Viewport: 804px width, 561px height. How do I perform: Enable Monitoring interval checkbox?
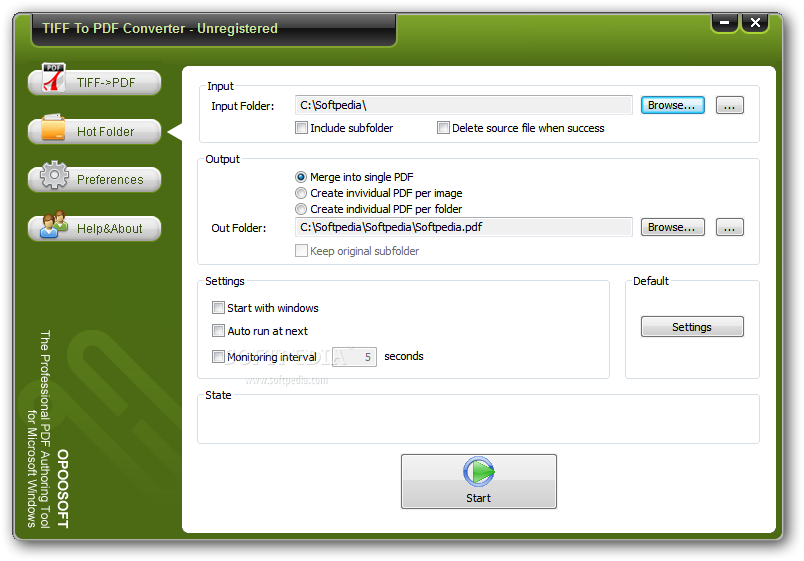(x=218, y=356)
